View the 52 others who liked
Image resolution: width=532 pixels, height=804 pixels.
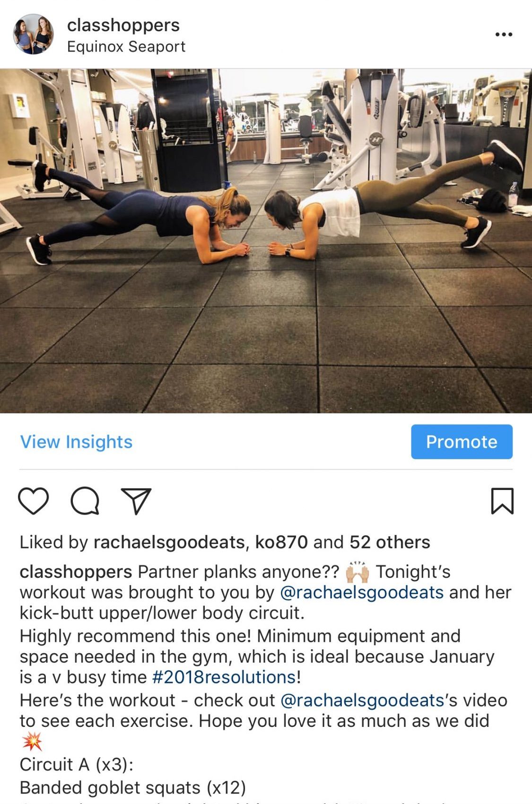[x=390, y=542]
